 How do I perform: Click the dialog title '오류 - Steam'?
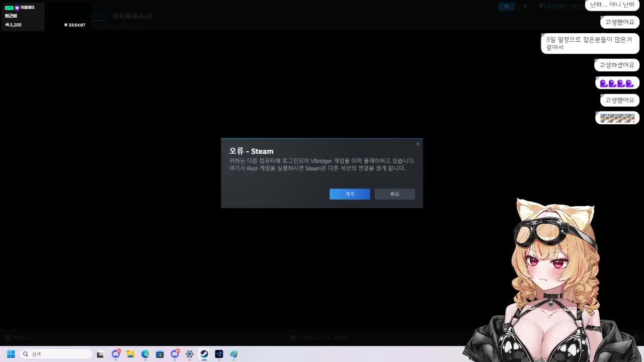pyautogui.click(x=252, y=151)
